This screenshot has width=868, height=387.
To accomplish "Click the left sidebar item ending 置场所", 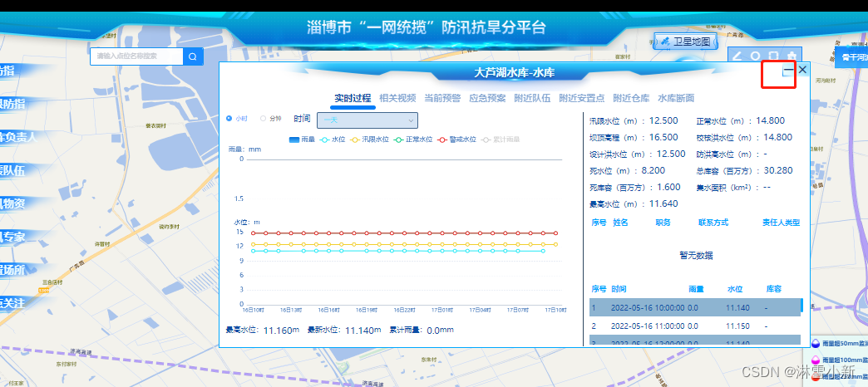I will [14, 270].
